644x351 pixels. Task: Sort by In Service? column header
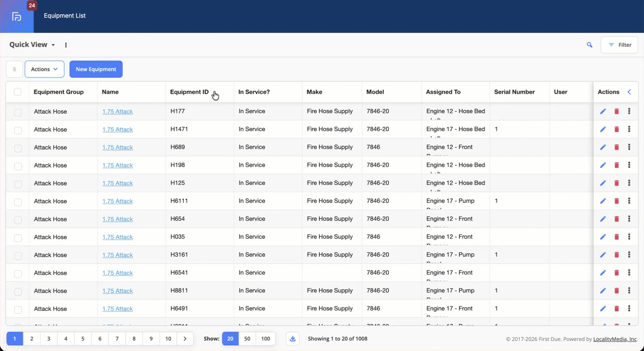[254, 92]
